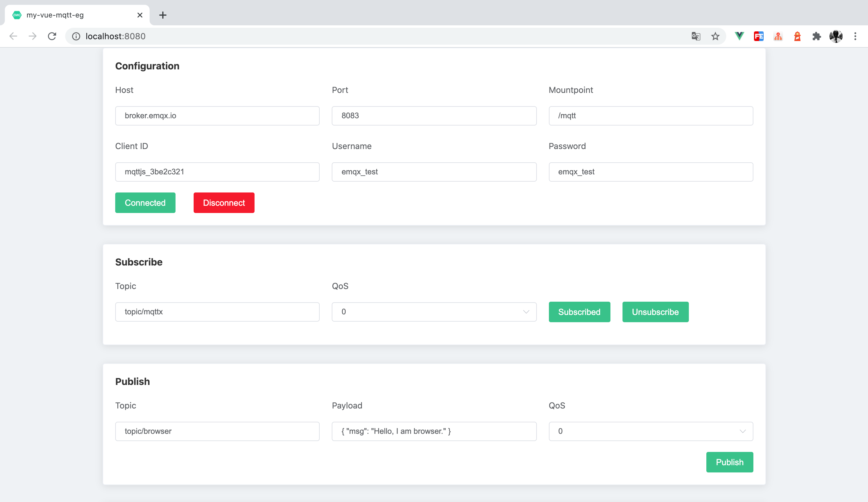Click the Connected button
868x502 pixels.
(x=145, y=203)
